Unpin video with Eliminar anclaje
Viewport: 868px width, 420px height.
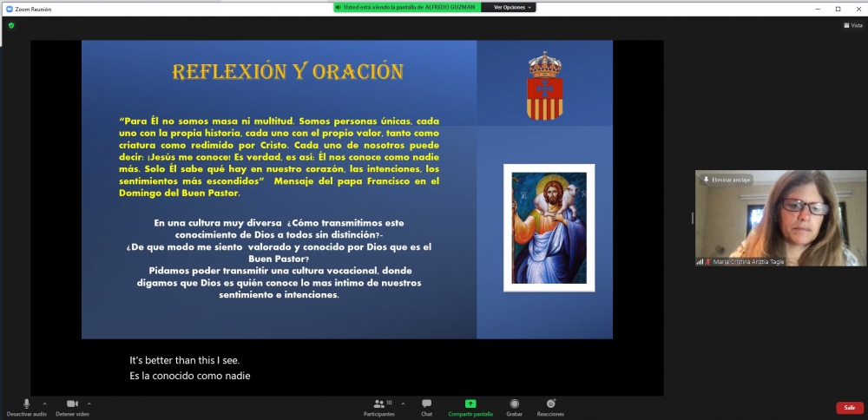coord(727,180)
